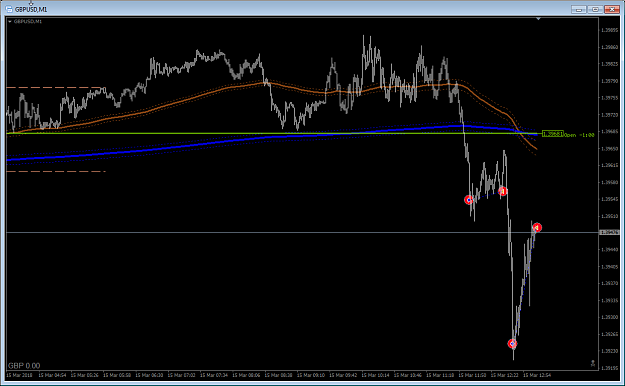This screenshot has height=386, width=625.
Task: Select the red trade marker at the lowest price
Action: tap(512, 343)
